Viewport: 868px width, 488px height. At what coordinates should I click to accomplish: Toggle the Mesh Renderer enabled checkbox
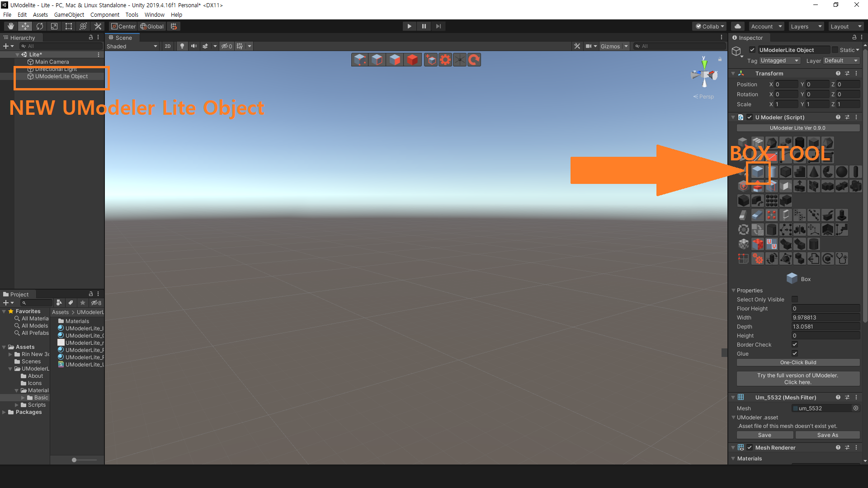(x=750, y=447)
